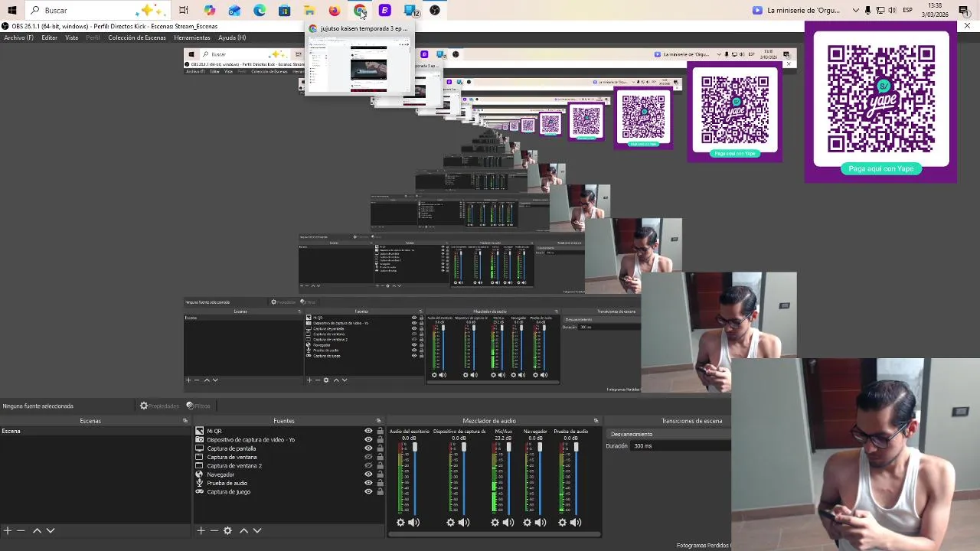The image size is (980, 551).
Task: Open the Editar menu
Action: (x=49, y=37)
